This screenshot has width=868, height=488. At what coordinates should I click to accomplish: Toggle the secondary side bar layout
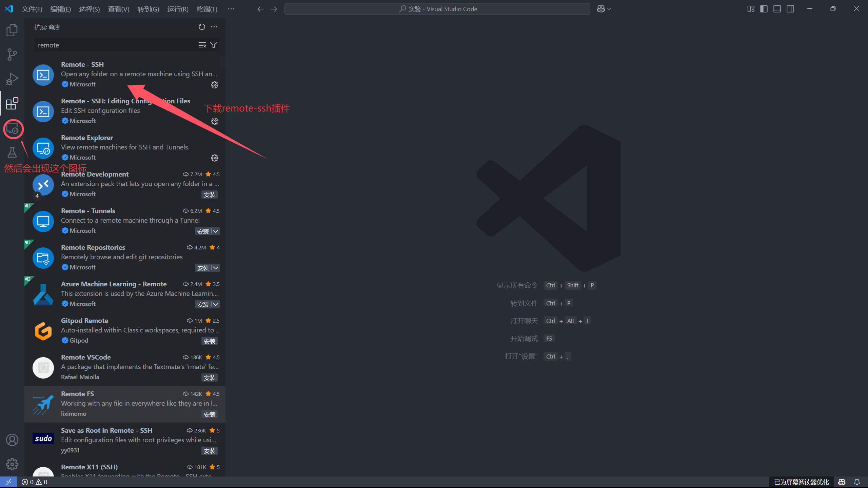click(x=790, y=9)
